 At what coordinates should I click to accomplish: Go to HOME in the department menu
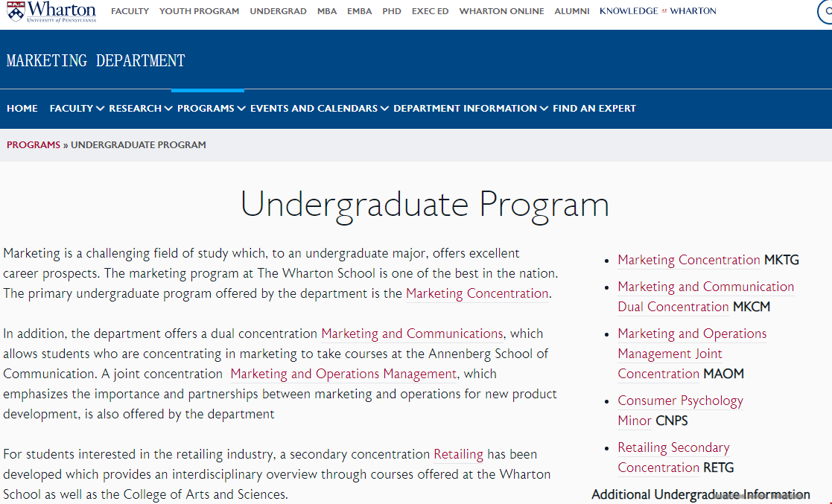(22, 108)
